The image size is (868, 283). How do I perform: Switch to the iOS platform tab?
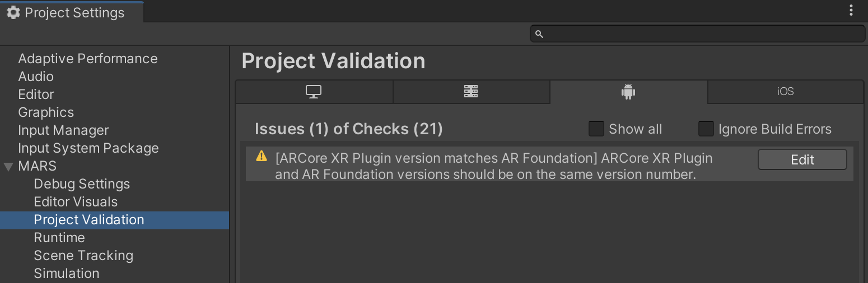785,92
